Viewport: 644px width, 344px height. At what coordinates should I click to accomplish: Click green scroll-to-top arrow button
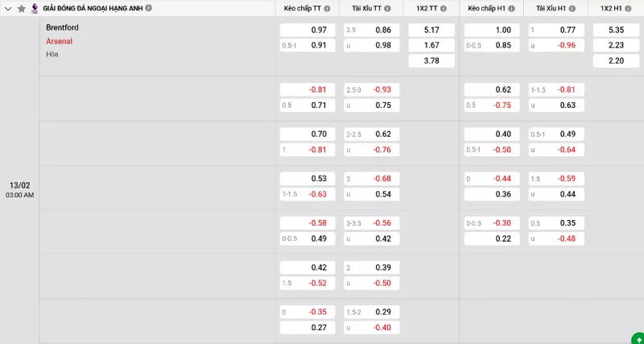click(x=637, y=338)
